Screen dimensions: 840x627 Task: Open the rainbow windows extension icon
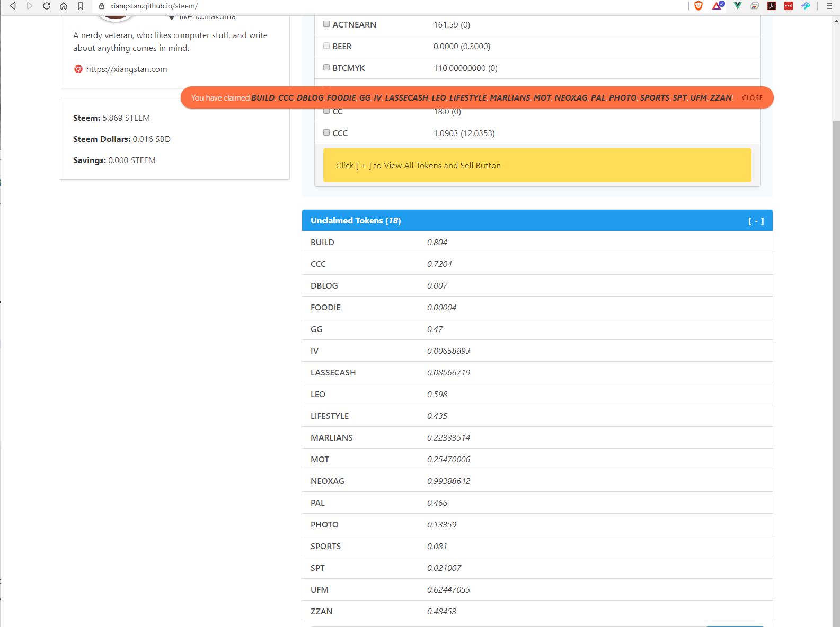tap(755, 6)
